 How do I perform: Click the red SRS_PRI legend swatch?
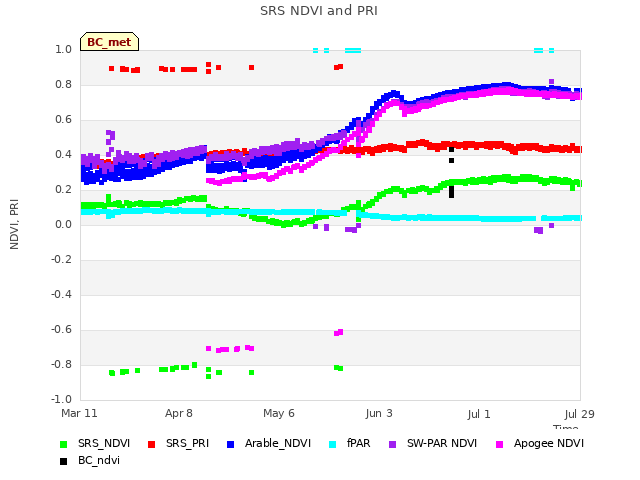coord(151,444)
